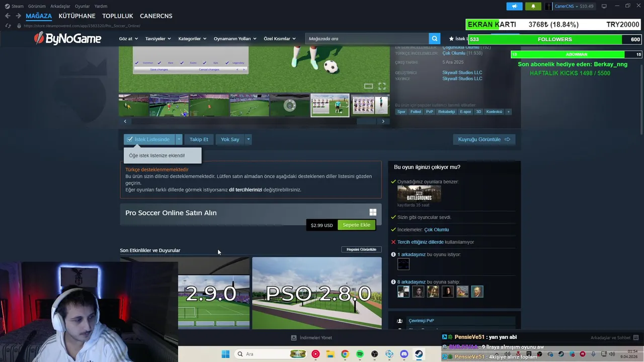This screenshot has height=362, width=644.
Task: Open the Steam menu in the title bar
Action: pyautogui.click(x=14, y=6)
